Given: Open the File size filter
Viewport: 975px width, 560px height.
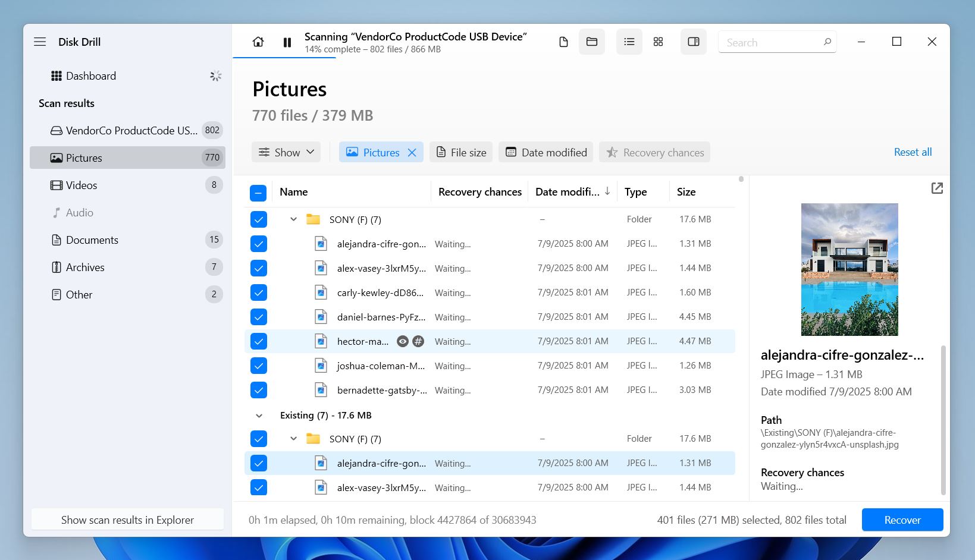Looking at the screenshot, I should pos(461,152).
